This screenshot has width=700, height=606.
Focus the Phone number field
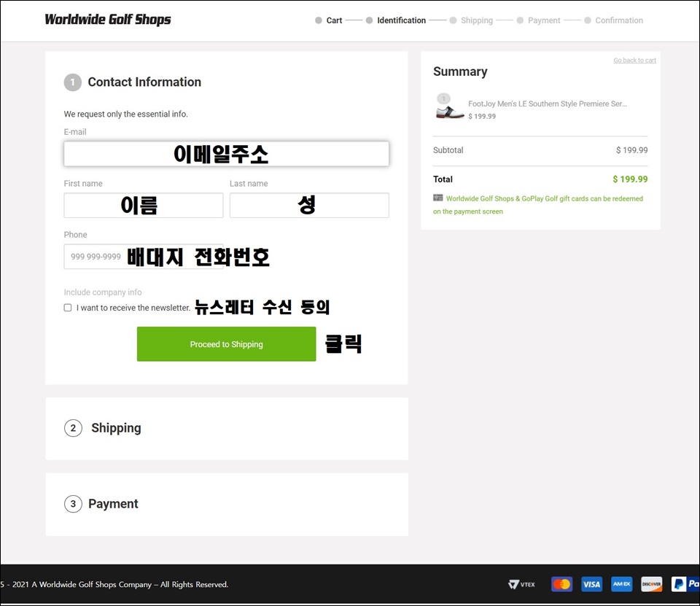click(144, 257)
